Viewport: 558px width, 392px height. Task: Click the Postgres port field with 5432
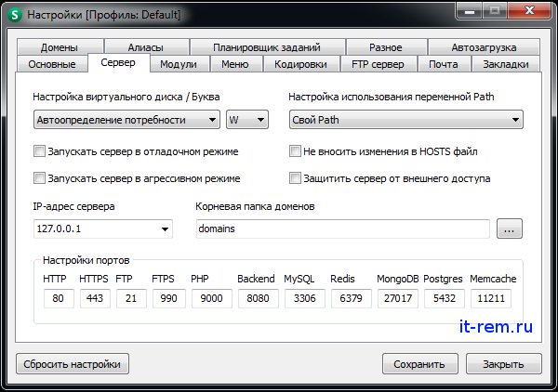445,298
